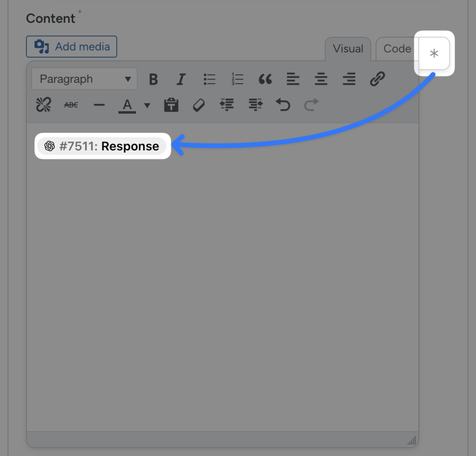The height and width of the screenshot is (456, 476).
Task: Insert a horizontal line
Action: click(x=99, y=105)
